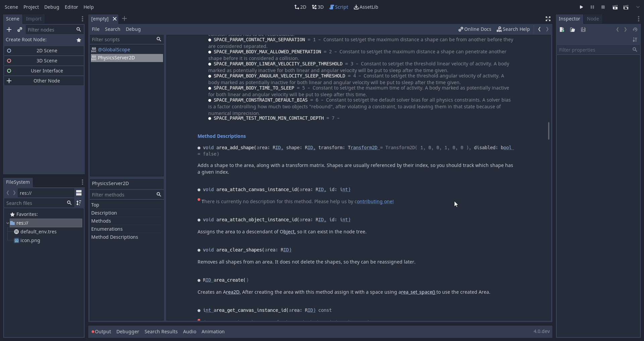Stop the running scene
Screen dimensions: 644x341
coord(603,7)
